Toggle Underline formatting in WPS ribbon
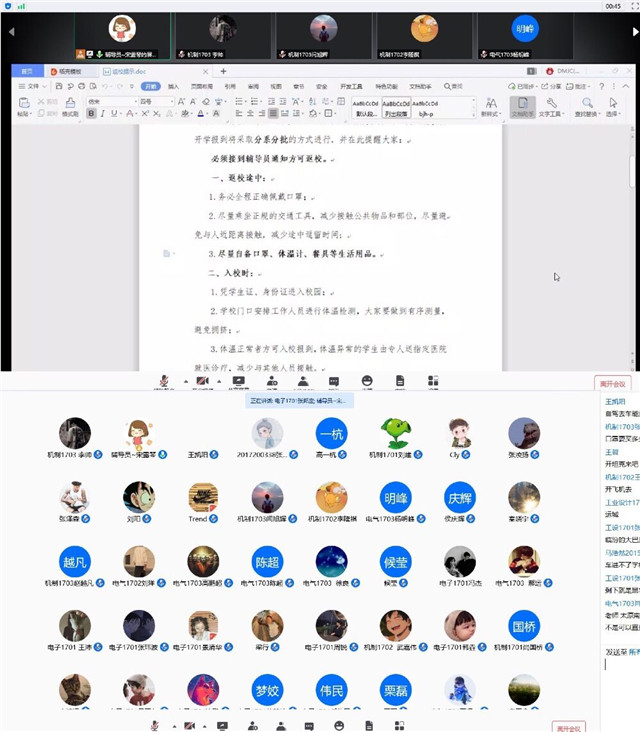The height and width of the screenshot is (732, 640). coord(114,113)
